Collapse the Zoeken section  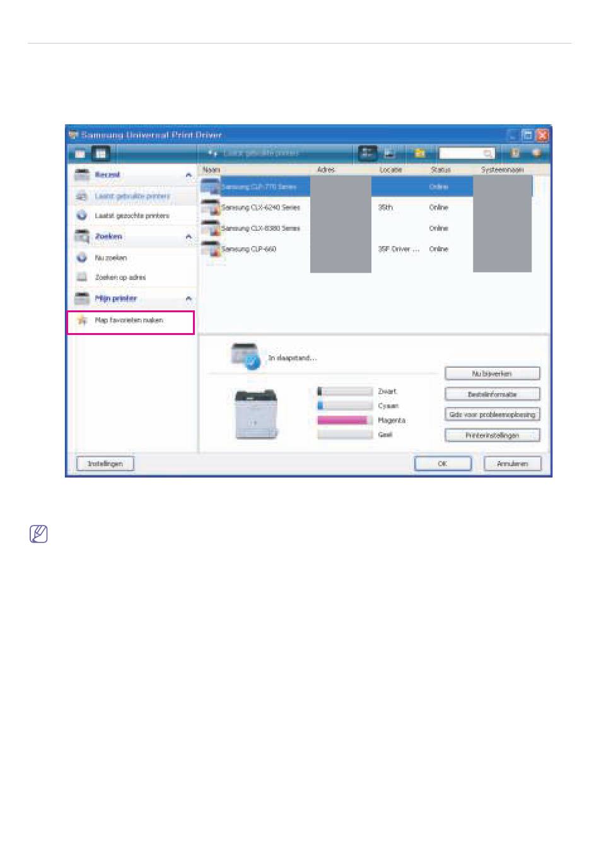coord(189,237)
